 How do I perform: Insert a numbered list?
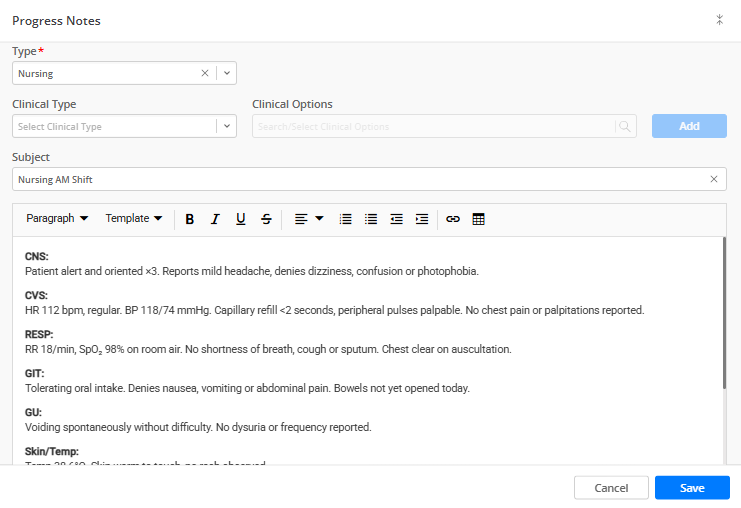coord(346,219)
